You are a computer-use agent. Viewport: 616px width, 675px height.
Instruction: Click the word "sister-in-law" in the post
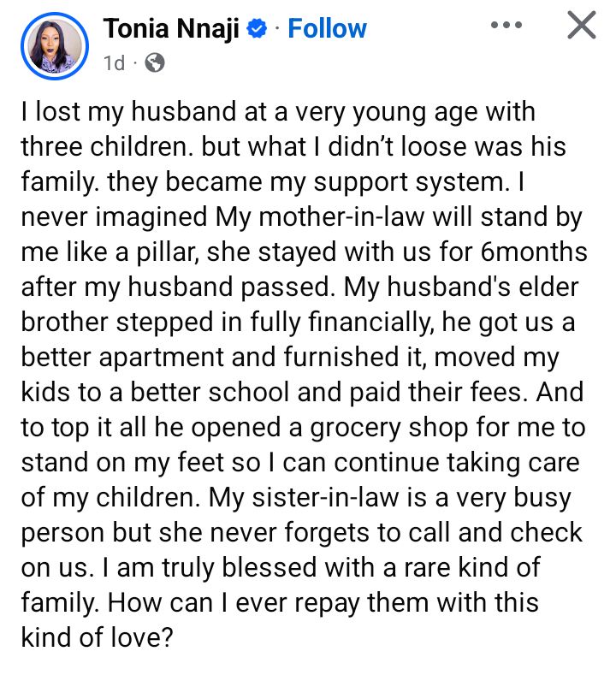tap(328, 499)
